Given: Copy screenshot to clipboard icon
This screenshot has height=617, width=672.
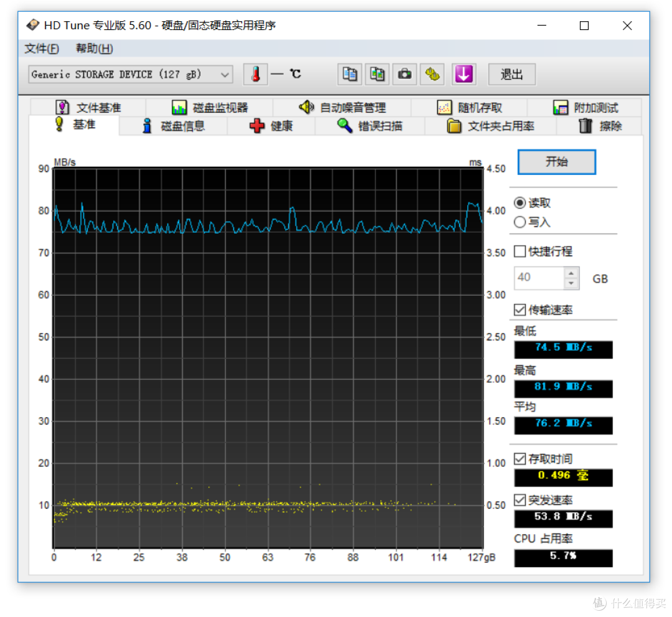Looking at the screenshot, I should 377,74.
